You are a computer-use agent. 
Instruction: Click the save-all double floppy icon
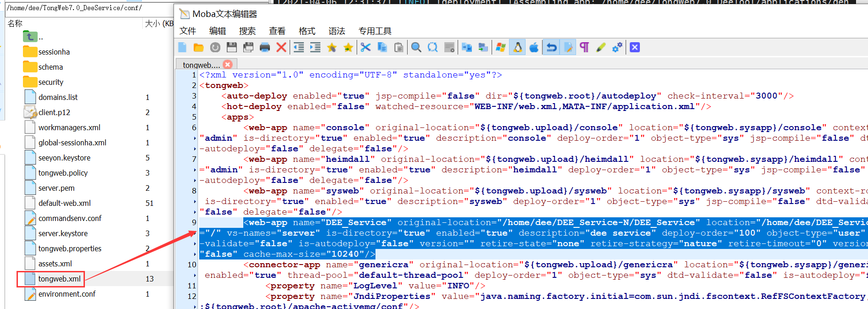pos(248,48)
